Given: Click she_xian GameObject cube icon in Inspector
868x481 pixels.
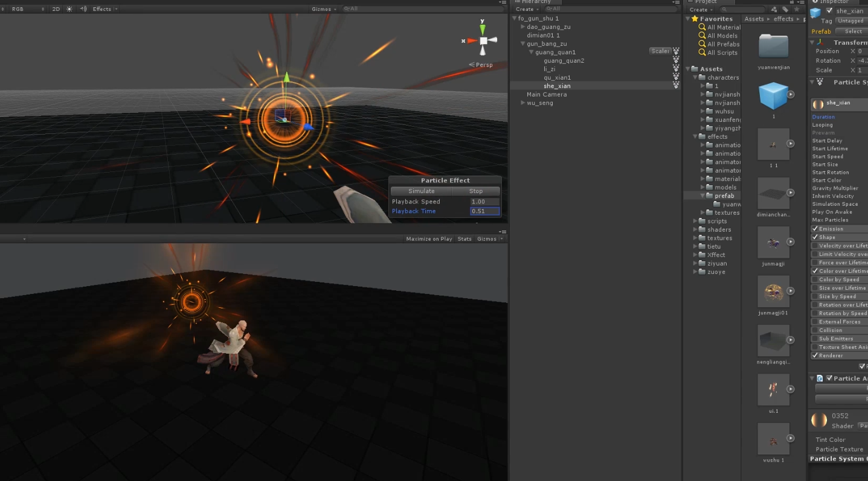Looking at the screenshot, I should [815, 13].
